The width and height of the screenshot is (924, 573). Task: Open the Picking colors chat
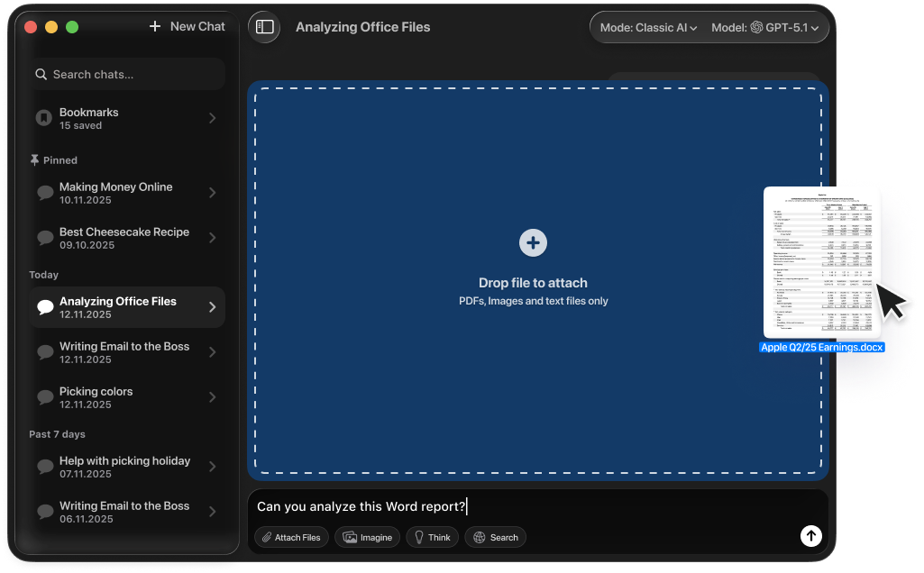coord(127,397)
